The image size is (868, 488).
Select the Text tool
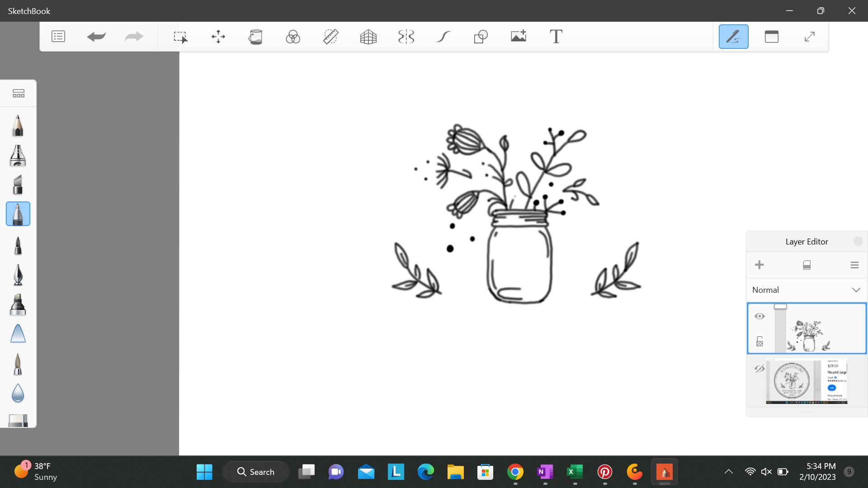556,37
